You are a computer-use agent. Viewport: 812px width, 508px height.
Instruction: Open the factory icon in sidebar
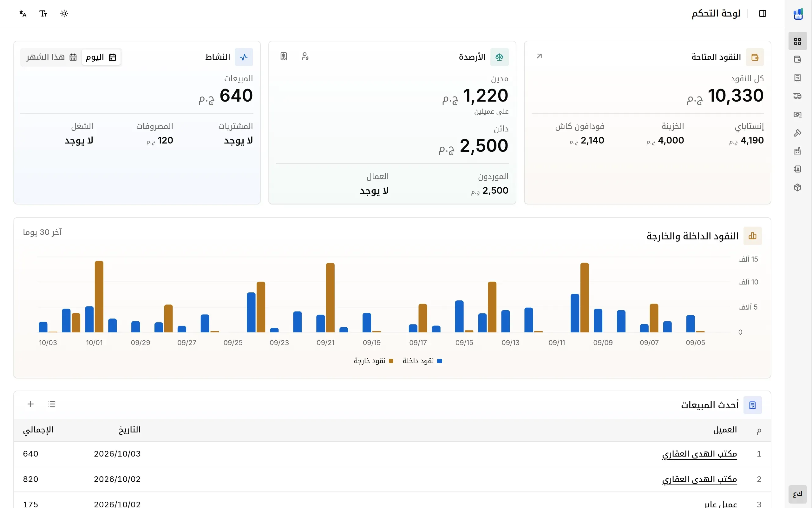[797, 151]
